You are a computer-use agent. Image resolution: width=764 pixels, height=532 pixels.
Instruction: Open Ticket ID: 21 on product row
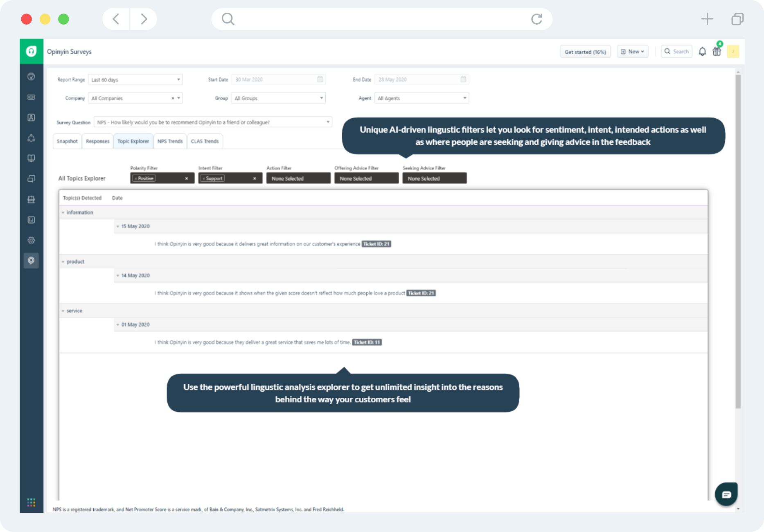421,293
